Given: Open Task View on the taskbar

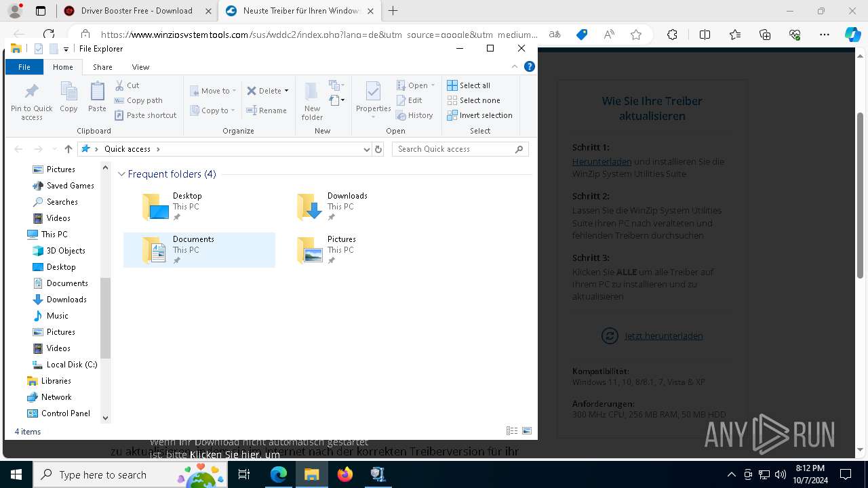Looking at the screenshot, I should (x=244, y=474).
